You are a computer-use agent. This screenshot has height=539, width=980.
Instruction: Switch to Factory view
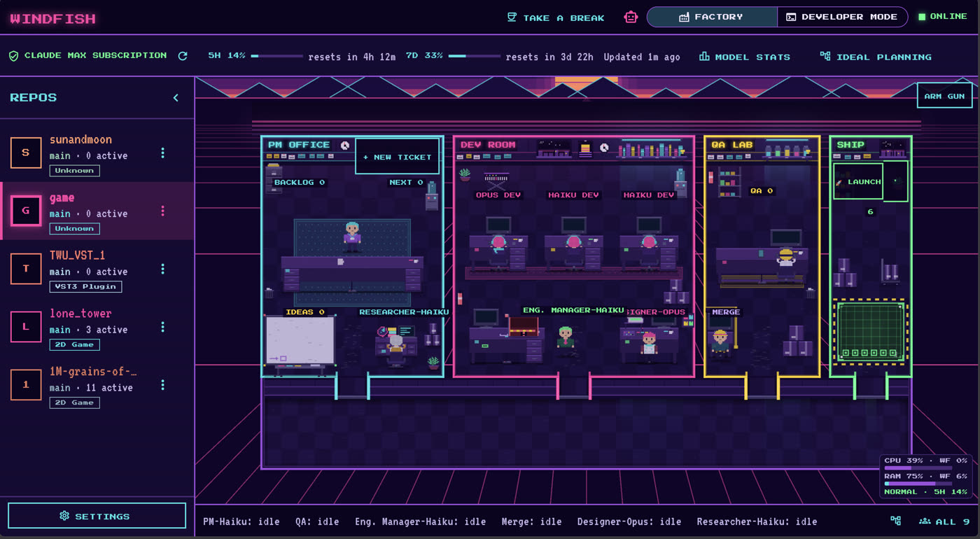pos(711,17)
